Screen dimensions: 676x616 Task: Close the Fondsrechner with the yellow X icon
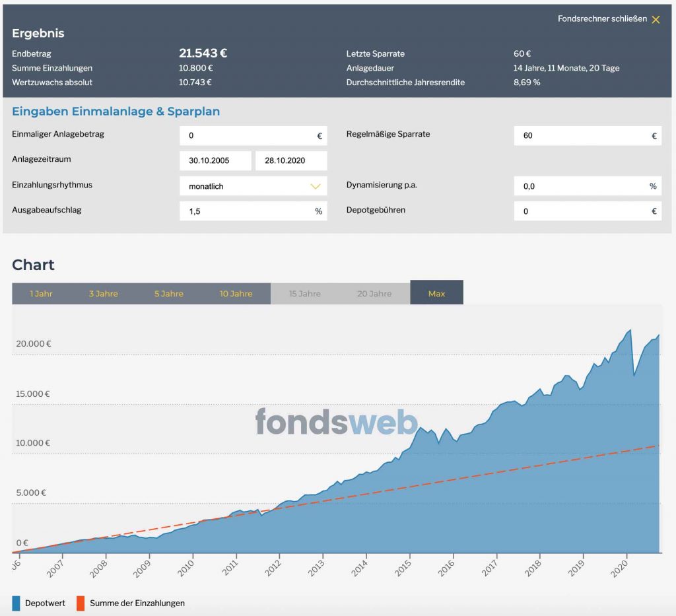click(x=656, y=19)
